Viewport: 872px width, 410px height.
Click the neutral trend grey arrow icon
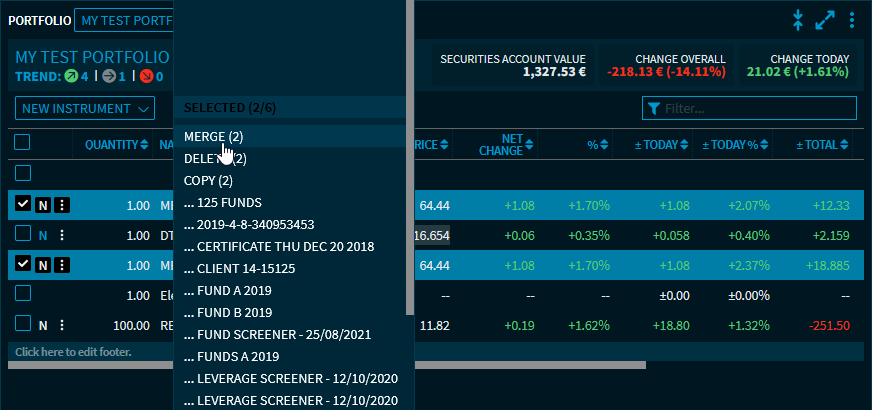pos(109,77)
